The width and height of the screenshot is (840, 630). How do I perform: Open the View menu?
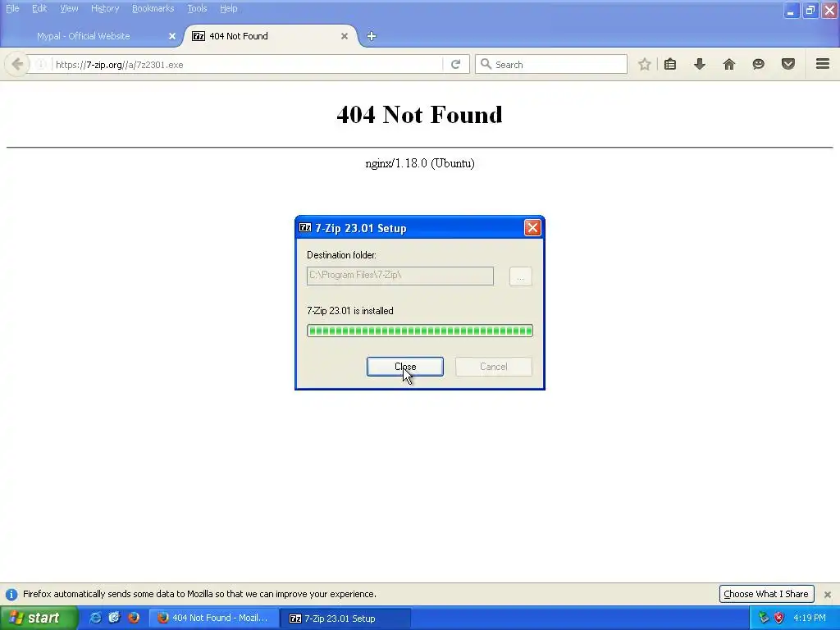(x=69, y=8)
